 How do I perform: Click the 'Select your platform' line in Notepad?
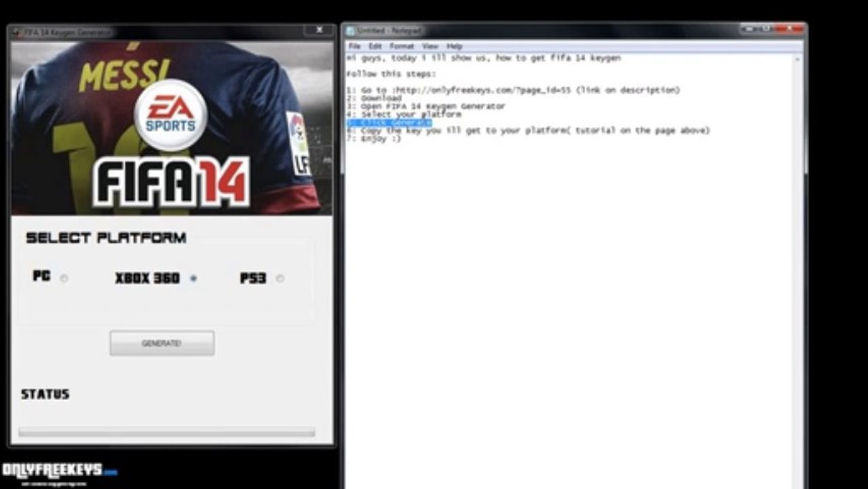[x=404, y=115]
